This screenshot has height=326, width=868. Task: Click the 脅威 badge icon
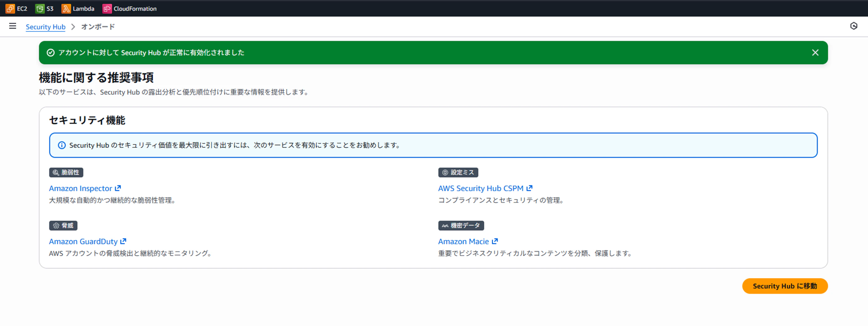tap(56, 226)
